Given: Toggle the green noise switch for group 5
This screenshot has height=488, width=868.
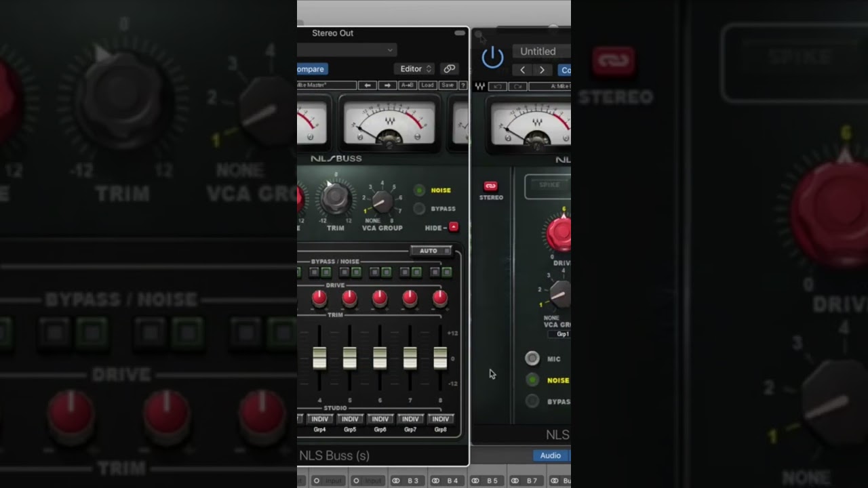Looking at the screenshot, I should click(356, 272).
